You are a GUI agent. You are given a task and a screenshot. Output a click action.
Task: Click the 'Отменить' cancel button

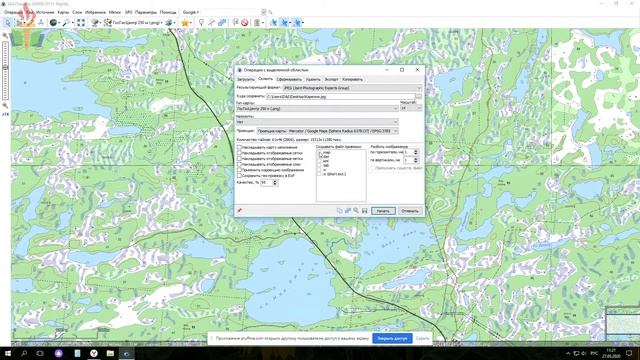(x=410, y=211)
